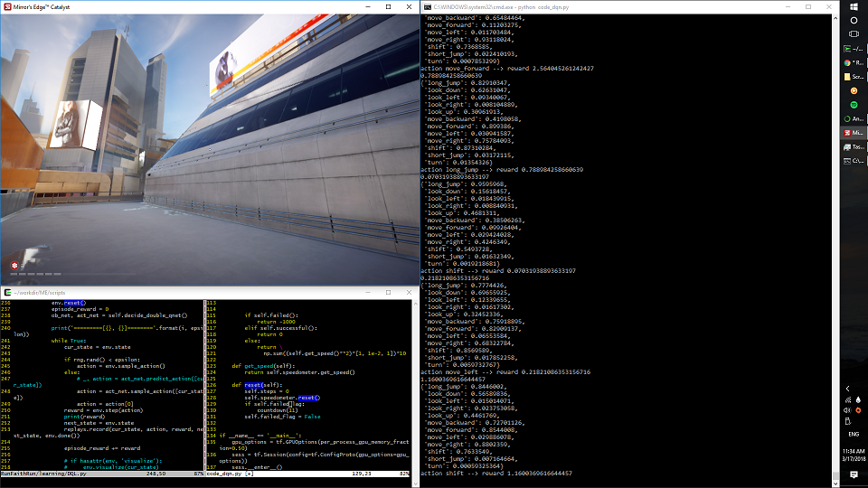Viewport: 868px width, 488px height.
Task: Click the RunFaithRun/learning/DQL.py vim status line
Action: [102, 474]
